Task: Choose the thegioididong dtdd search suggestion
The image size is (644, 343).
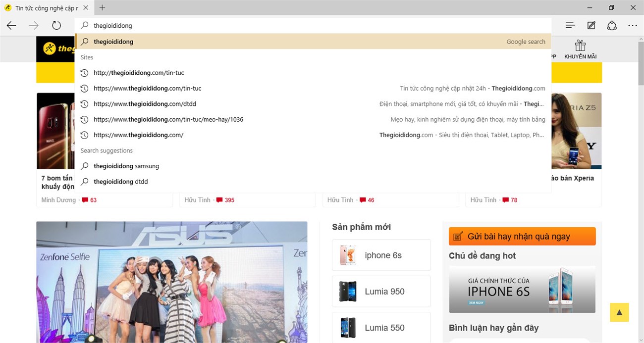Action: tap(121, 182)
